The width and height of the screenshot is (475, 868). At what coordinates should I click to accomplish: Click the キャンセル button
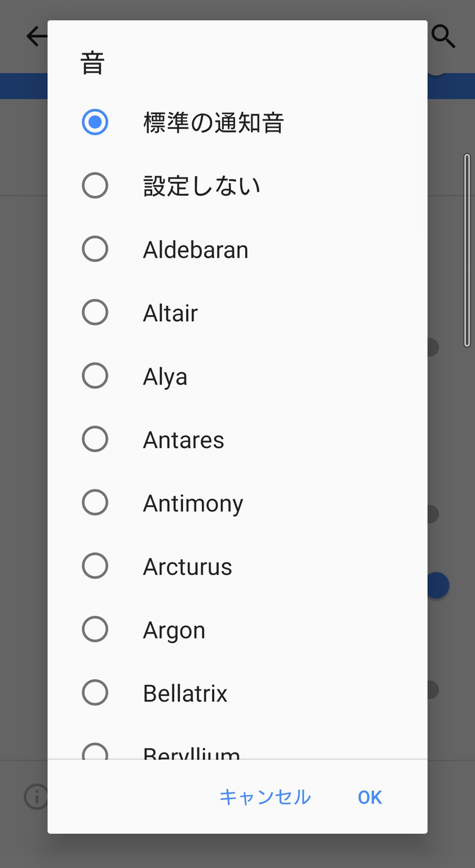coord(265,797)
